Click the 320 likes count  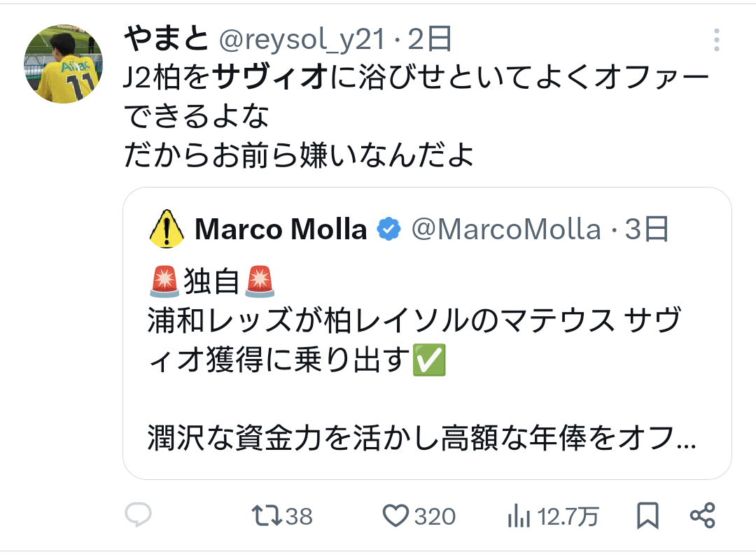(x=435, y=517)
